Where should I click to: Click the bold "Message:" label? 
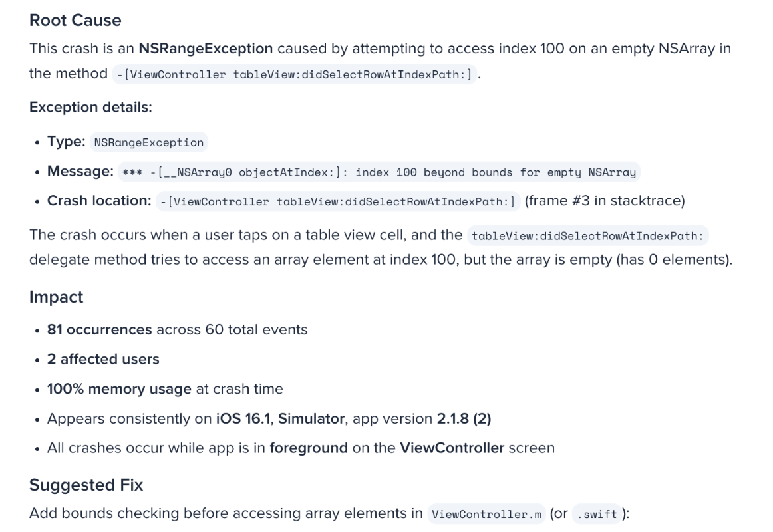pos(80,172)
